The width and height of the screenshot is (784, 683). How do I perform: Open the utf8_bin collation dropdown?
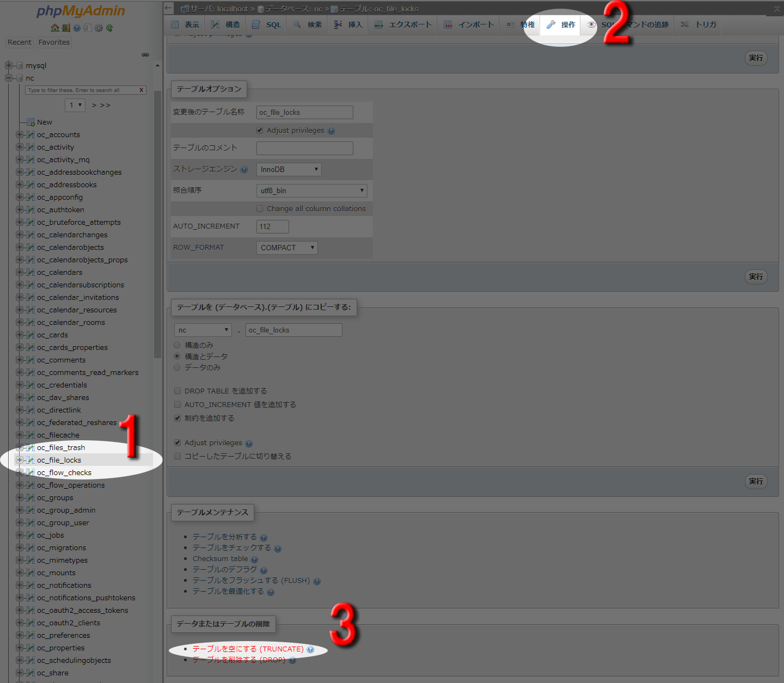tap(312, 190)
